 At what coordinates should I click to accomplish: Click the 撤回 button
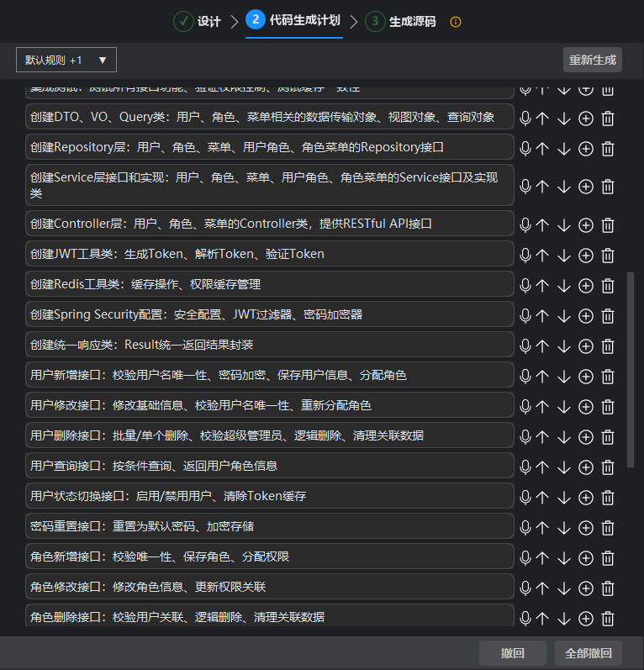click(x=512, y=653)
